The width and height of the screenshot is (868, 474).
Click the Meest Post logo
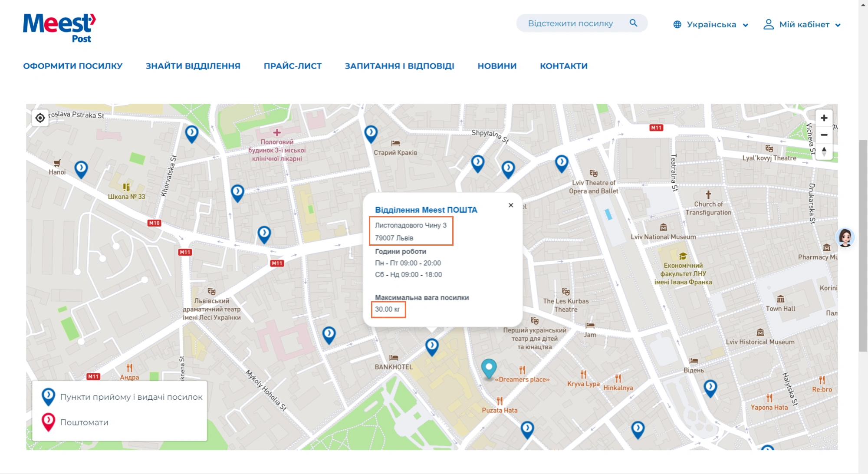pos(59,28)
